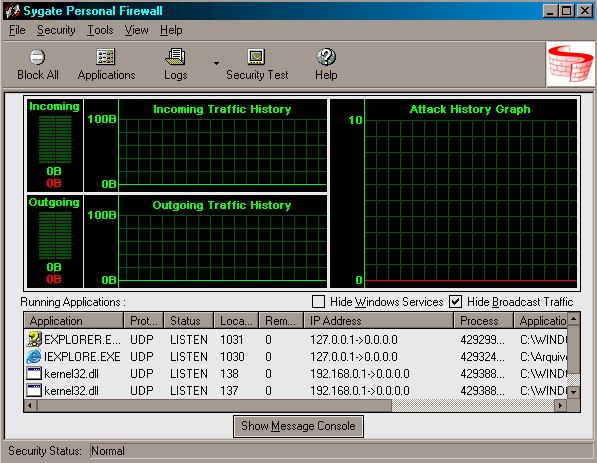The width and height of the screenshot is (597, 463).
Task: Click the Sygate title bar app icon
Action: point(12,11)
